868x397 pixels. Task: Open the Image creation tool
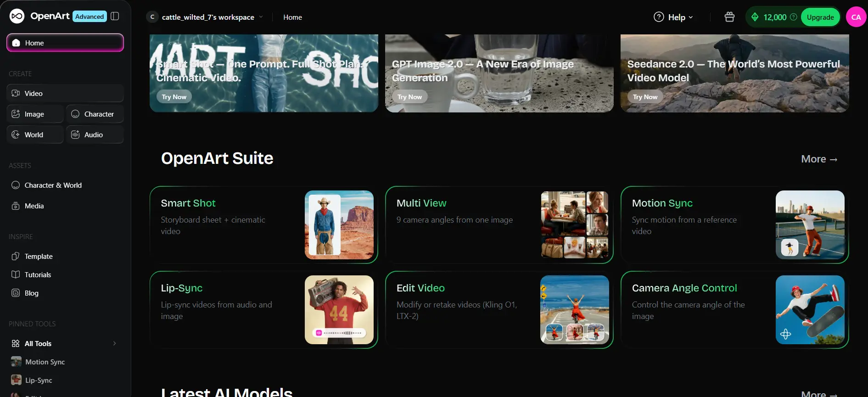click(35, 114)
